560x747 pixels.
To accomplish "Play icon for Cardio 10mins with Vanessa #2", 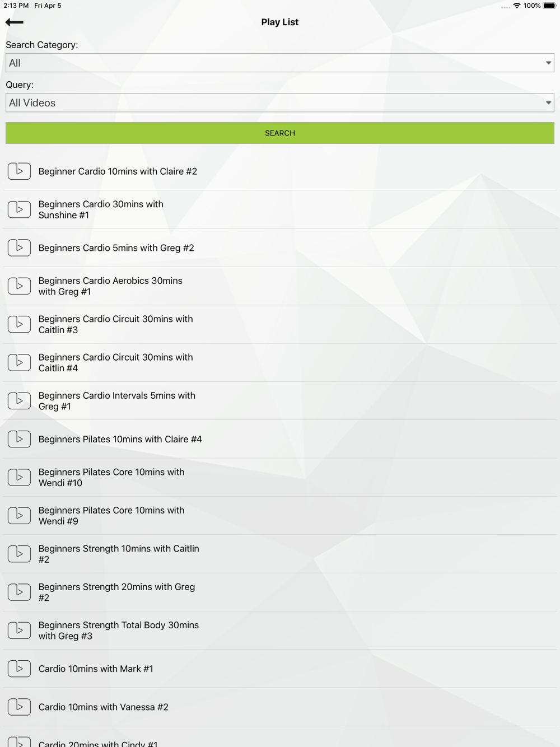I will click(19, 707).
